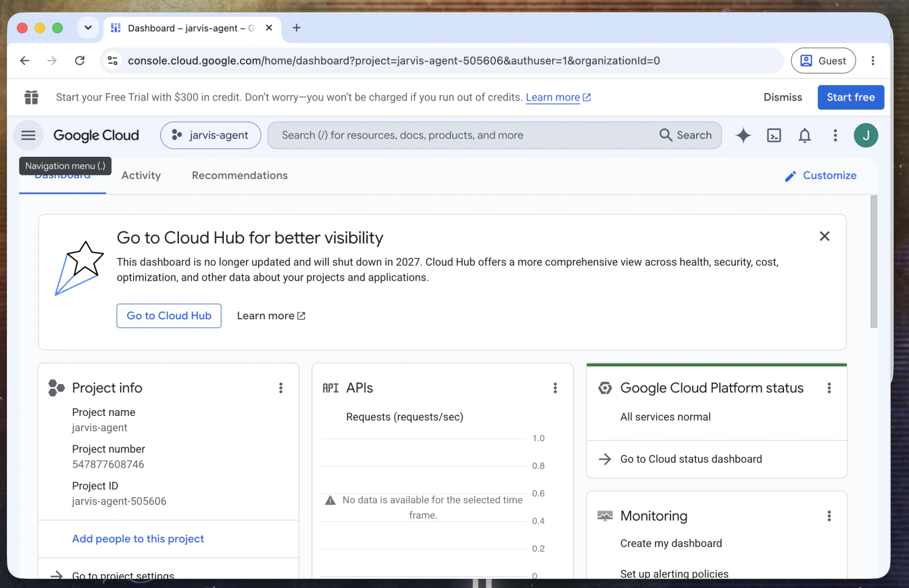Click the page vertical scrollbar thumb
The width and height of the screenshot is (909, 588).
coord(874,261)
